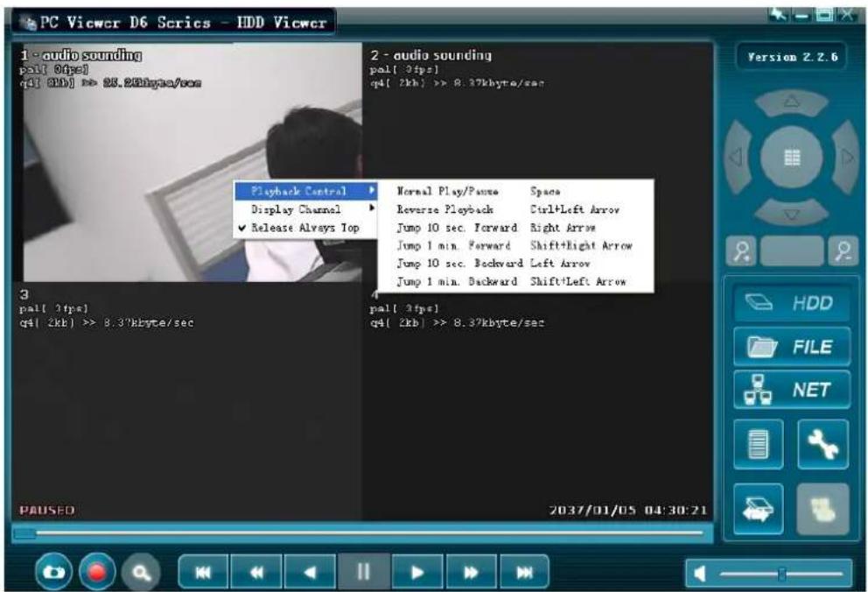Click the zoom-out magnifier icon

click(x=843, y=251)
